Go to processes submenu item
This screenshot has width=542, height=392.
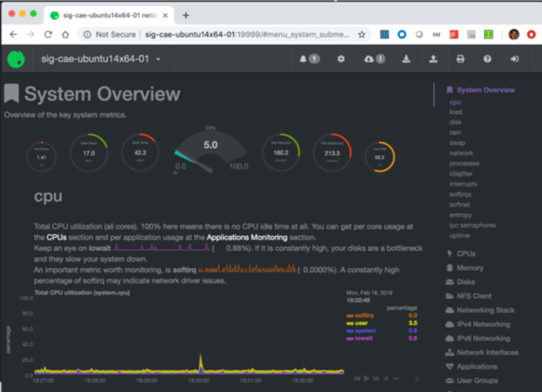click(464, 164)
